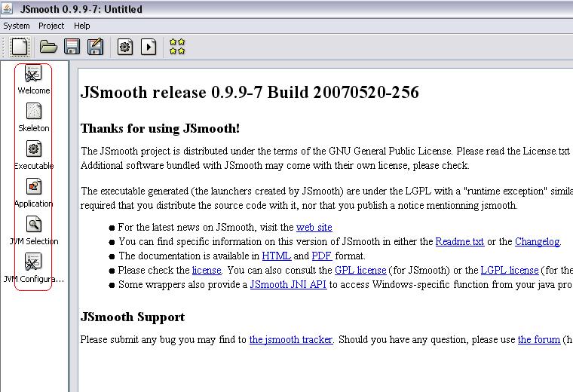
Task: Open the System menu
Action: (x=17, y=26)
